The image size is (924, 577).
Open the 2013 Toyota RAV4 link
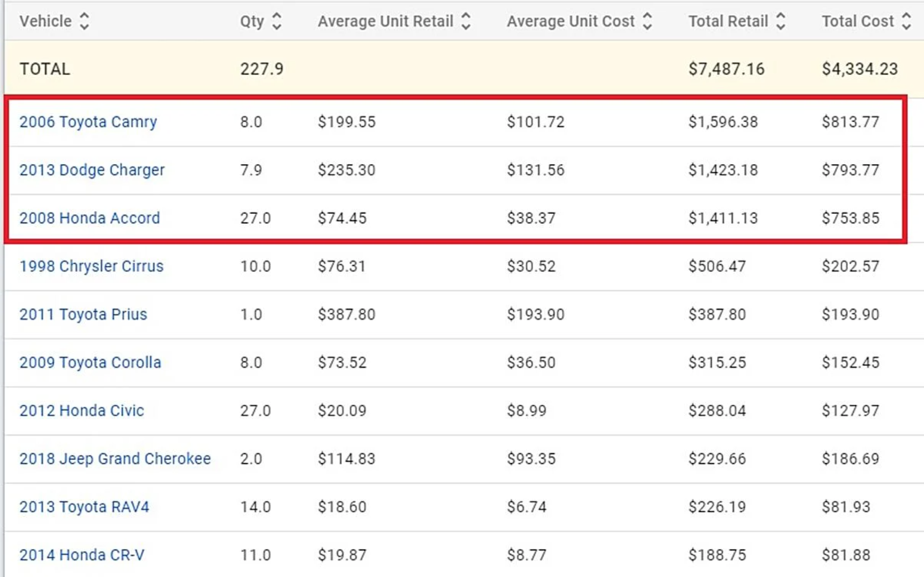click(84, 507)
